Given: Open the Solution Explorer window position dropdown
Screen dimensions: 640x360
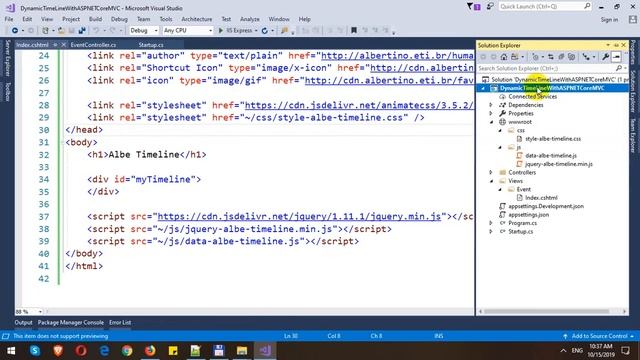Looking at the screenshot, I should (x=608, y=45).
